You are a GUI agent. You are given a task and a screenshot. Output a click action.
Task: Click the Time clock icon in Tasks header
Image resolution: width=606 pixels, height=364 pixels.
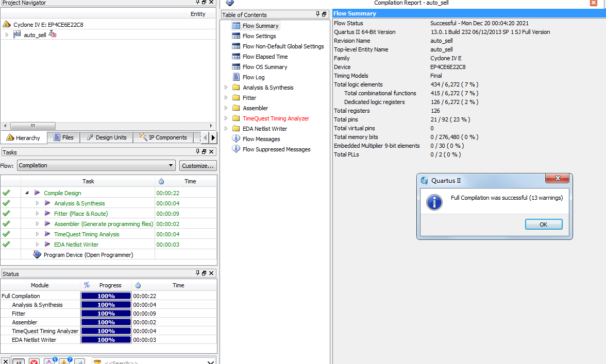[161, 181]
